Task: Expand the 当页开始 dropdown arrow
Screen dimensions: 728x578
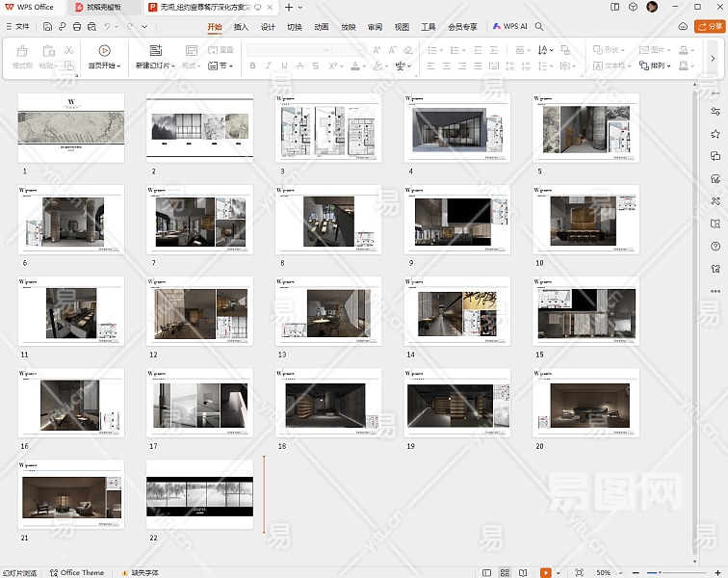Action: pyautogui.click(x=119, y=66)
